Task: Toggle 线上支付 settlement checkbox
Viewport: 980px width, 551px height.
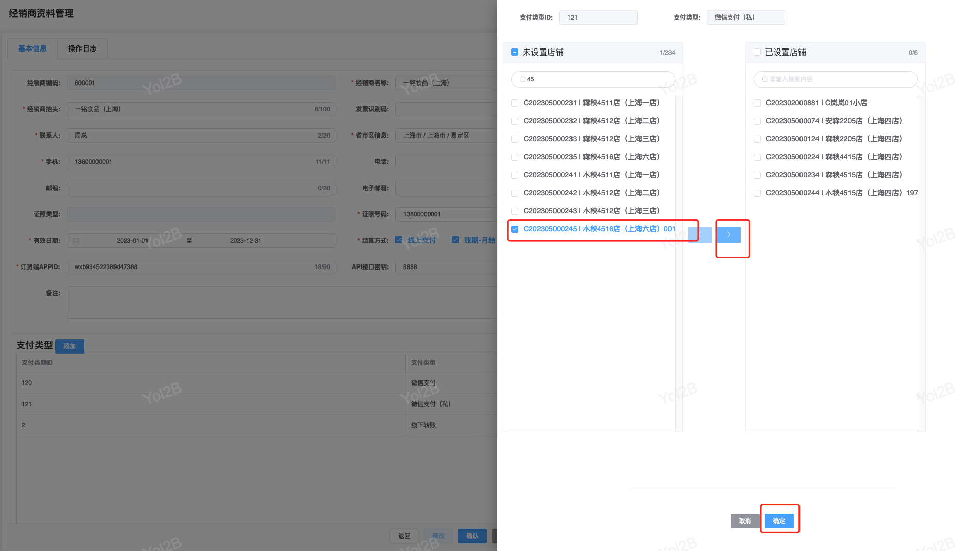Action: point(399,240)
